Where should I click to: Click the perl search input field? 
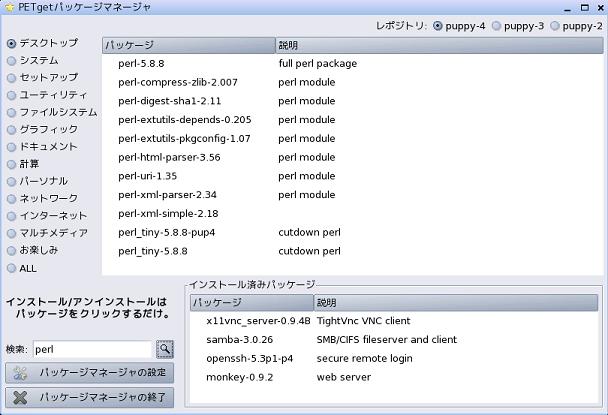point(92,349)
